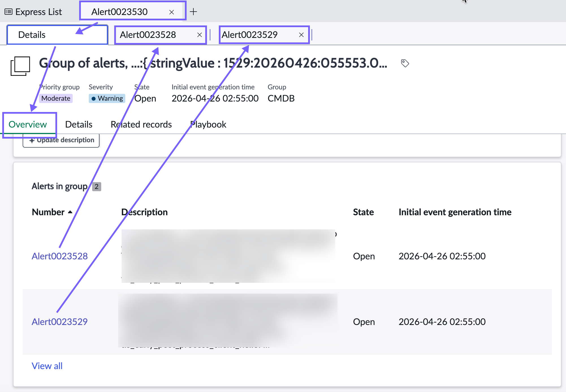
Task: Click the Warning severity badge
Action: tap(107, 98)
